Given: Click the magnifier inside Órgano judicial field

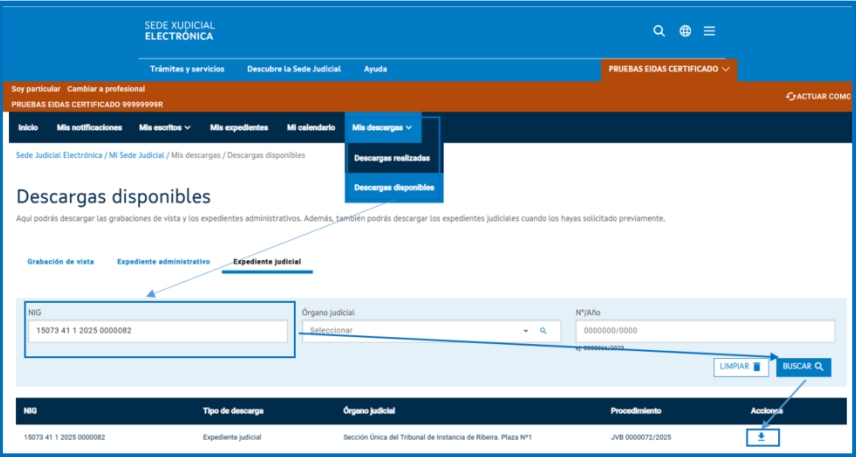Looking at the screenshot, I should pos(544,330).
